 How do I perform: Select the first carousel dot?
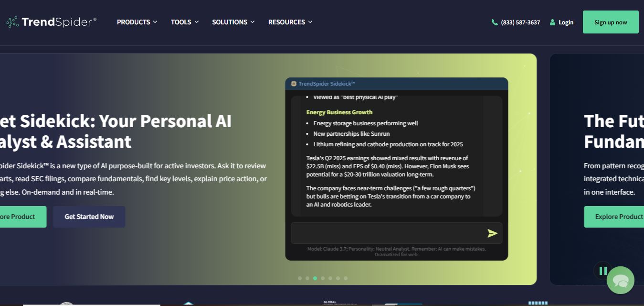pyautogui.click(x=300, y=278)
